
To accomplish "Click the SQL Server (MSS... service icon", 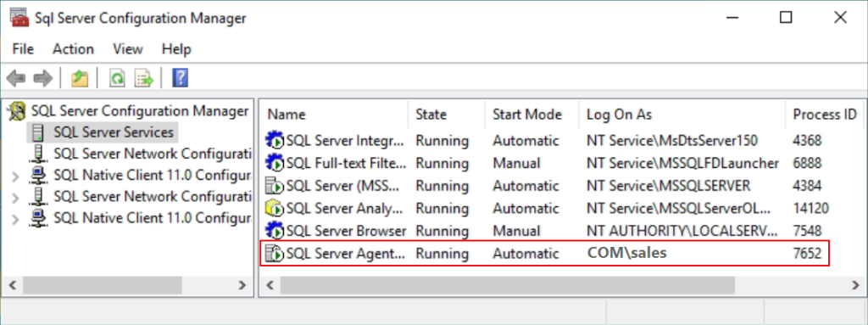I will pyautogui.click(x=275, y=185).
